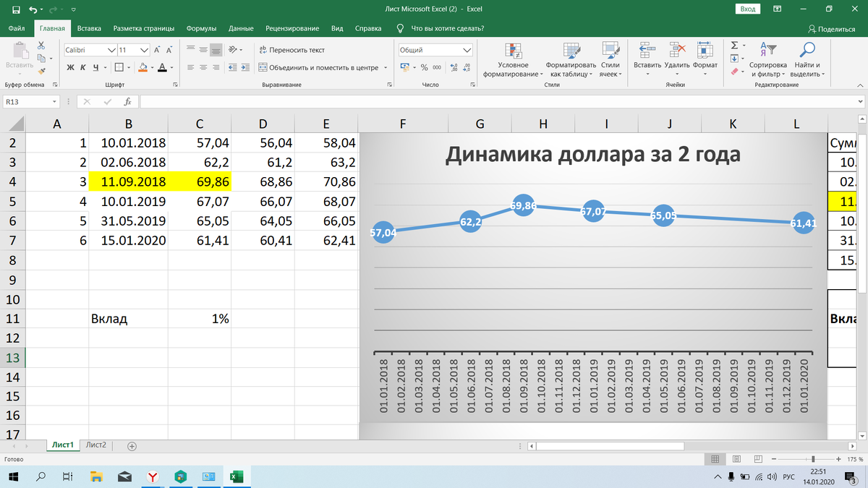Open font color dropdown arrow
868x488 pixels.
coord(171,67)
